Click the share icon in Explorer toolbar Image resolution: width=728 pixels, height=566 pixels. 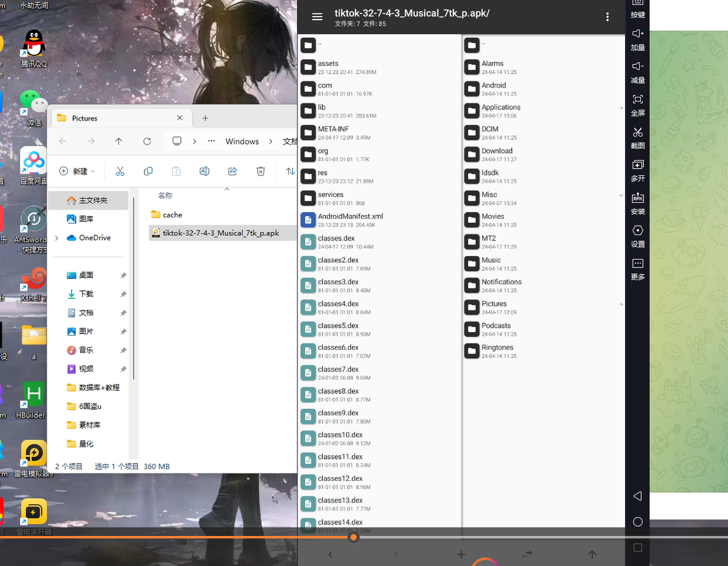tap(233, 171)
